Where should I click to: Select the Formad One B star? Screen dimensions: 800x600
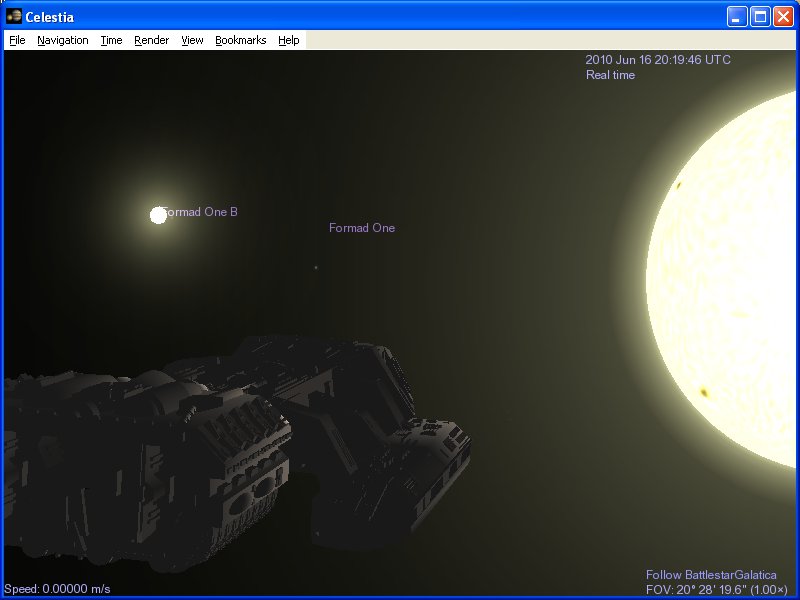click(158, 215)
